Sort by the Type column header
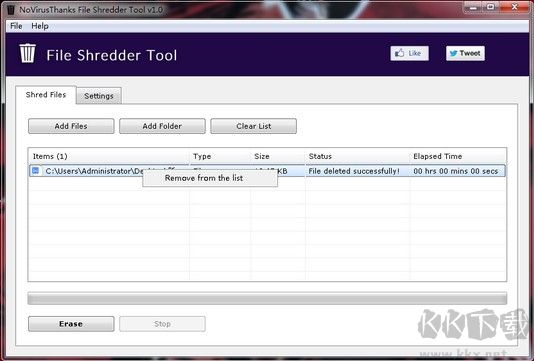 click(220, 156)
